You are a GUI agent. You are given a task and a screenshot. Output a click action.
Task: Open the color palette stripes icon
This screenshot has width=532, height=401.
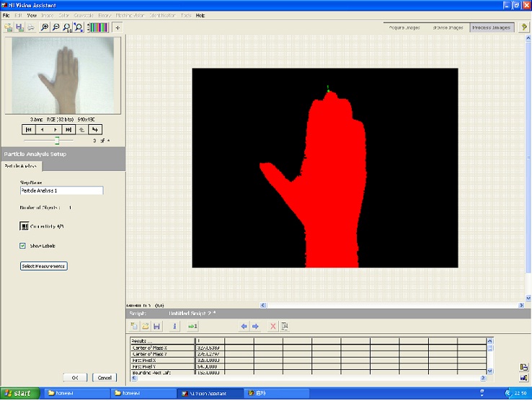coord(97,27)
